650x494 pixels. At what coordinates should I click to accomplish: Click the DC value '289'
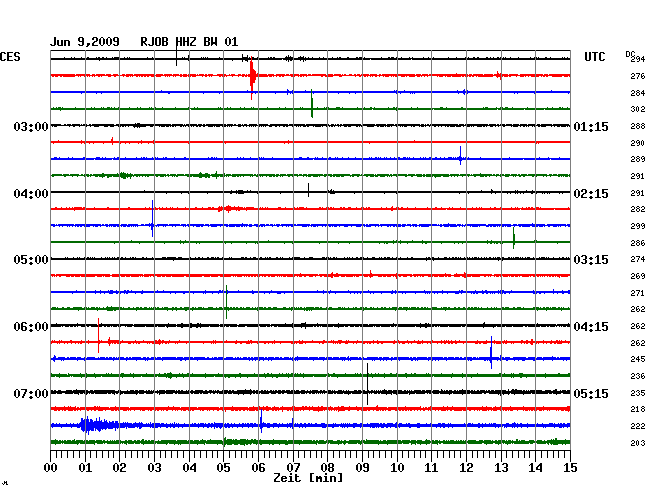coord(638,159)
